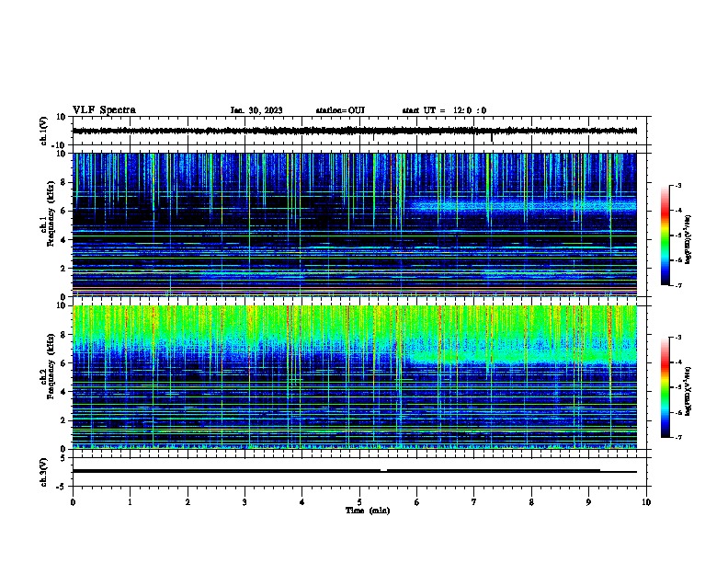This screenshot has width=728, height=563.
Task: Open the ch.2 frequency spectrogram panel
Action: 354,377
